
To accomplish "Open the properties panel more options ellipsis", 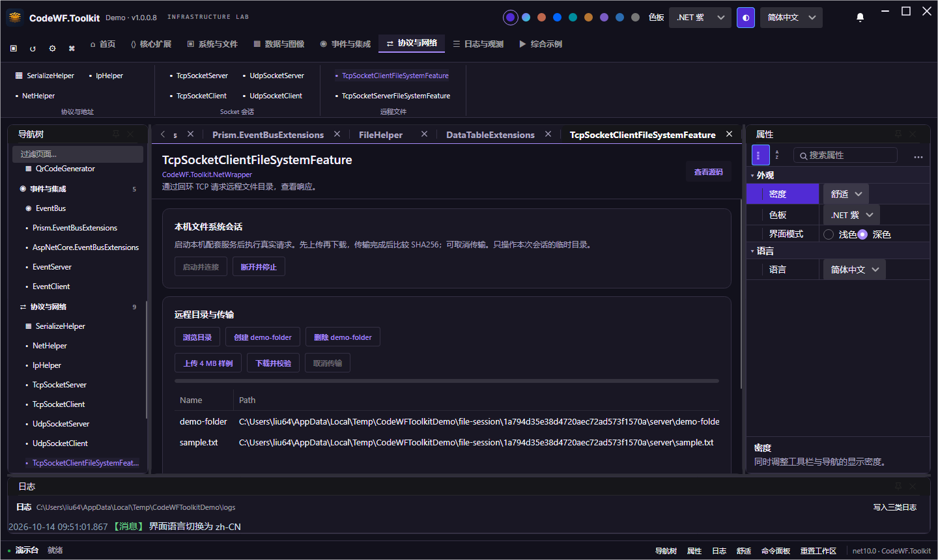I will pyautogui.click(x=918, y=156).
